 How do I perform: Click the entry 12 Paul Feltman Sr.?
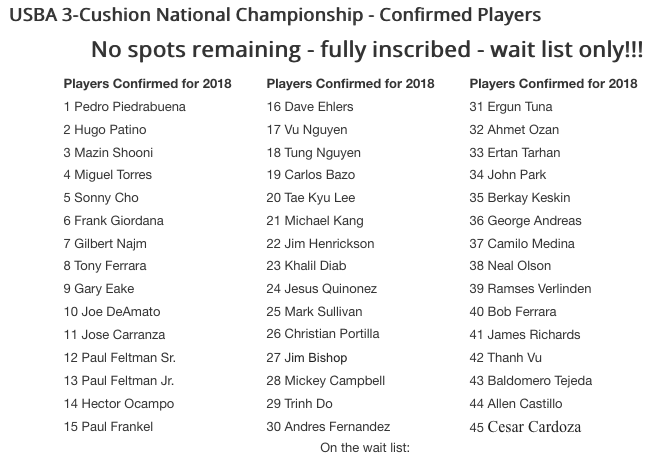(120, 358)
